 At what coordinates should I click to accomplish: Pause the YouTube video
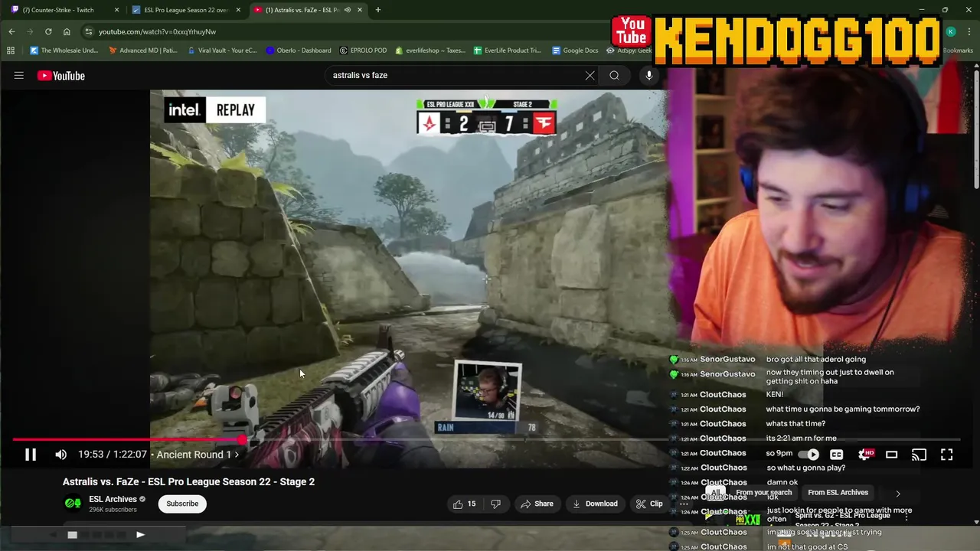pyautogui.click(x=31, y=455)
